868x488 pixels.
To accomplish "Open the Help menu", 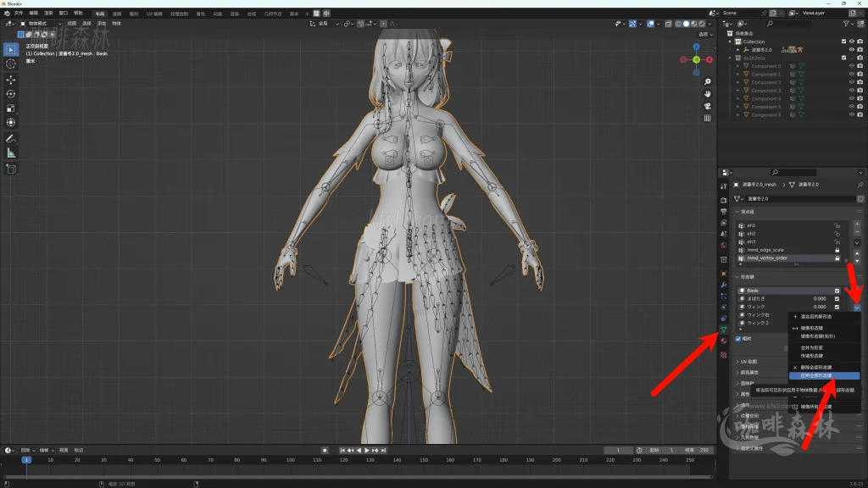I will (78, 14).
